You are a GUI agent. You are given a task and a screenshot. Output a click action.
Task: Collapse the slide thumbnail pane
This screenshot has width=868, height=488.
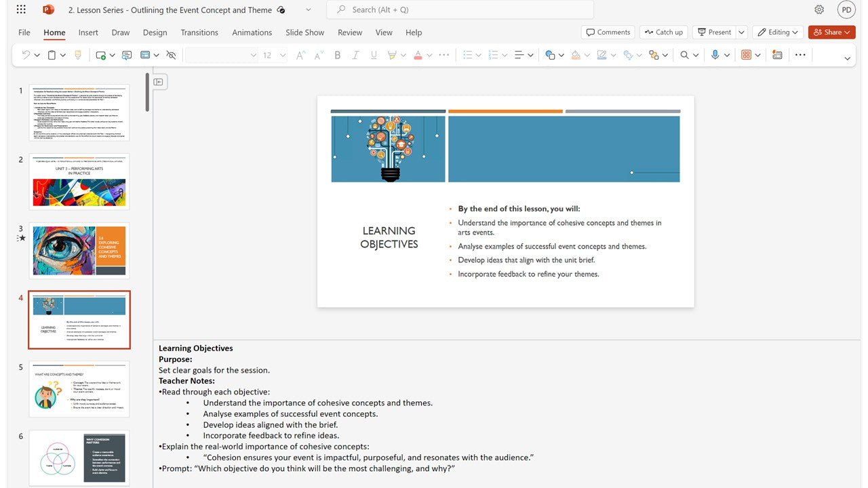point(158,82)
